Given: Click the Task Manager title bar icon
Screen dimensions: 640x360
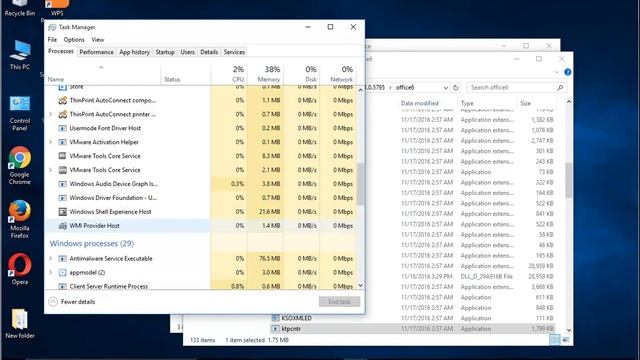Looking at the screenshot, I should pyautogui.click(x=52, y=27).
